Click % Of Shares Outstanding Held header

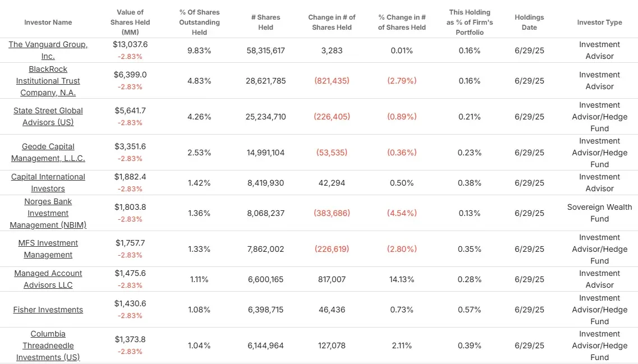199,22
